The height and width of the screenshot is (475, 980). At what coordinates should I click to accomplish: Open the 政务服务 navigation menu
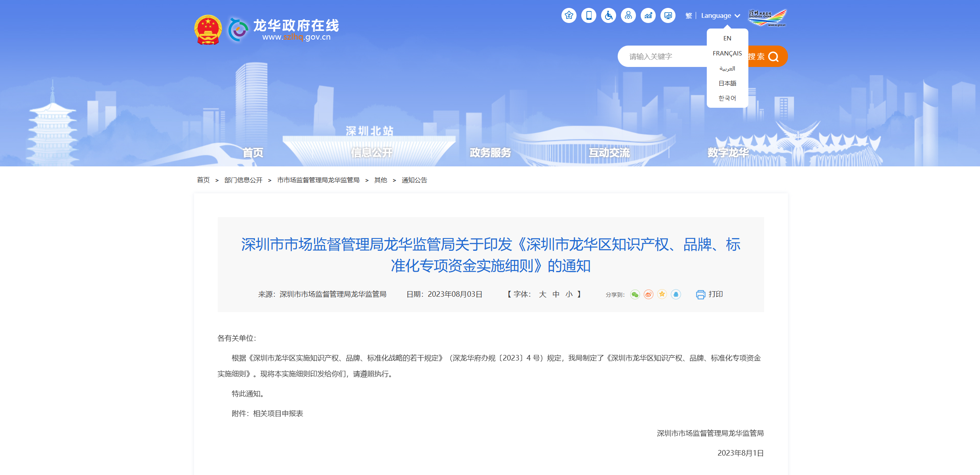pyautogui.click(x=490, y=152)
